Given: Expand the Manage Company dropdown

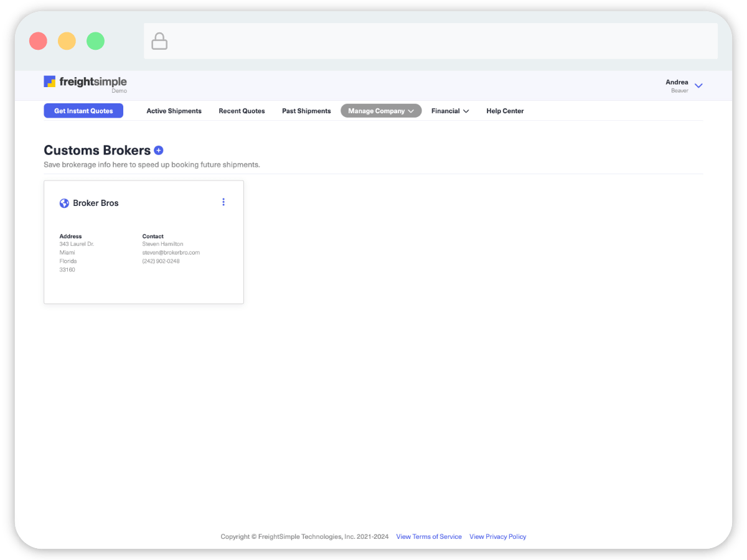Looking at the screenshot, I should pyautogui.click(x=380, y=111).
